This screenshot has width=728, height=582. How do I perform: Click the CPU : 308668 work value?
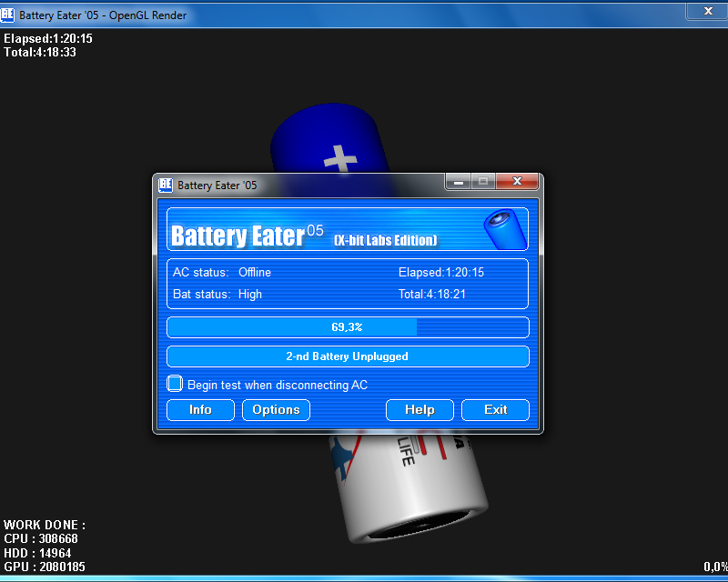coord(41,539)
